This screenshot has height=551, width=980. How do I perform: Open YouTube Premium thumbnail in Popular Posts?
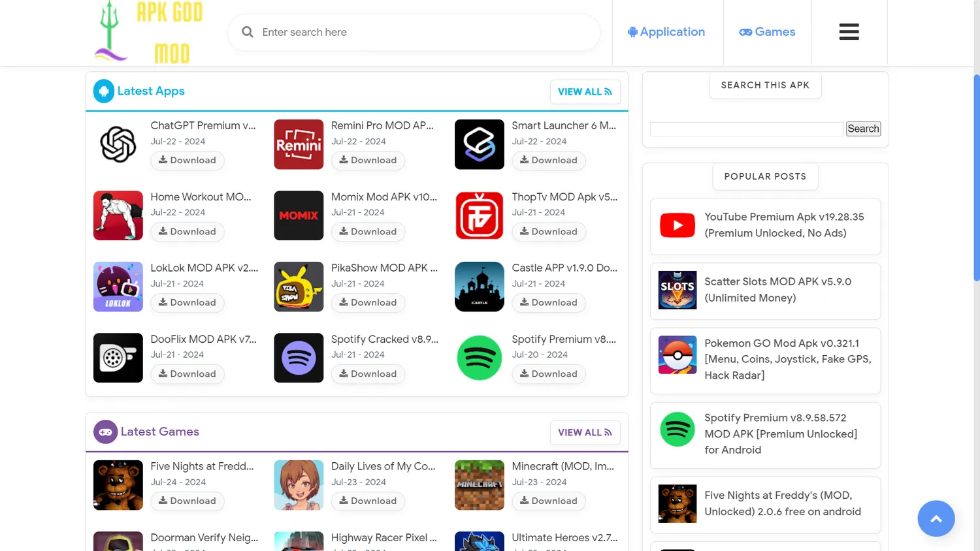678,226
